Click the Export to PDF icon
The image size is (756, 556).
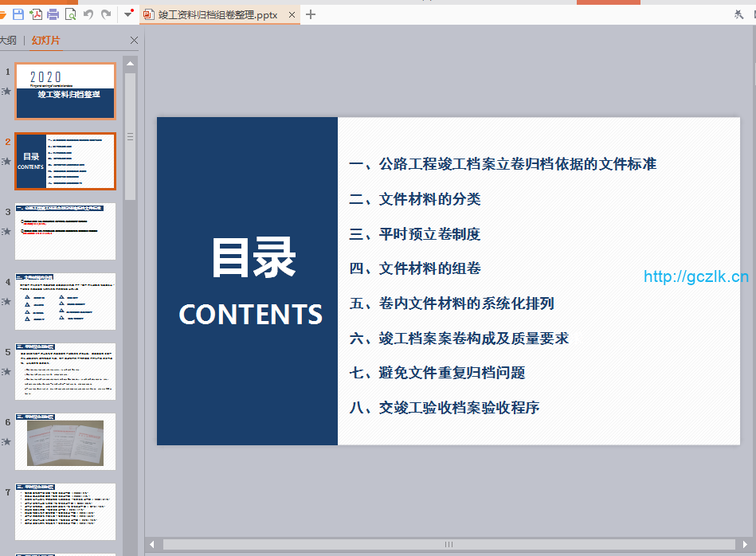click(36, 14)
